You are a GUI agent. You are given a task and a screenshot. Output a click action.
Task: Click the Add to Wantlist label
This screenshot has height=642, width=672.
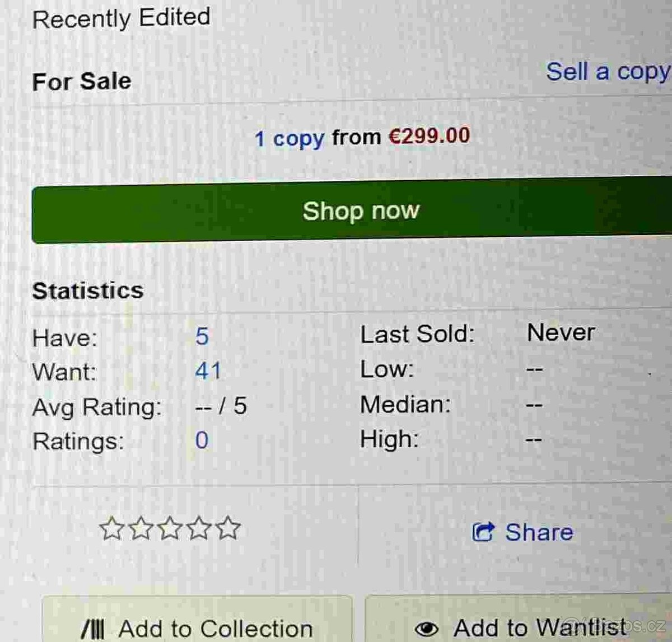[540, 627]
